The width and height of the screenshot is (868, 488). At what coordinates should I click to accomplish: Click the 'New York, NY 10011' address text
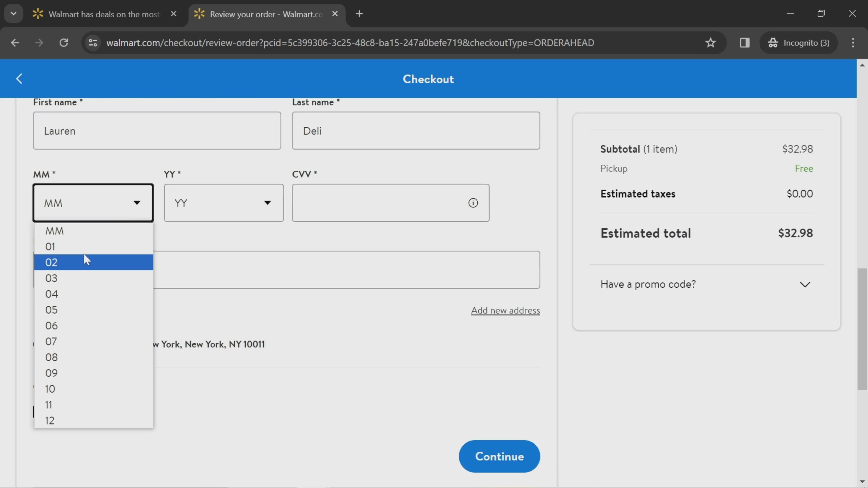(225, 344)
